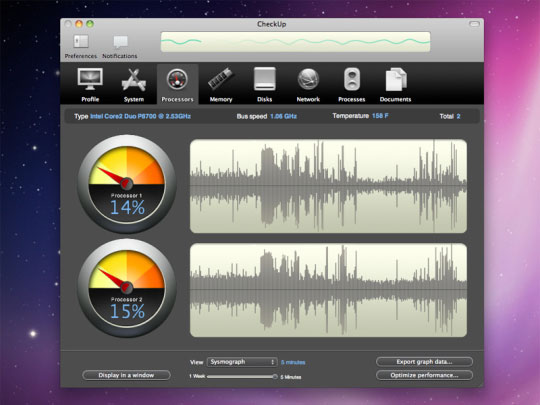
Task: Click the Display in a window button
Action: (126, 375)
